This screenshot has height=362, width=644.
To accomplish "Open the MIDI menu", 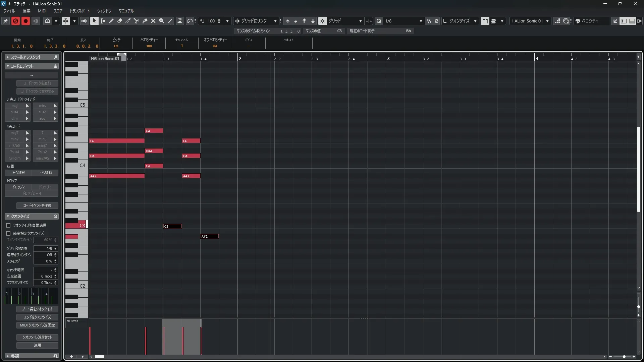I will click(x=42, y=11).
